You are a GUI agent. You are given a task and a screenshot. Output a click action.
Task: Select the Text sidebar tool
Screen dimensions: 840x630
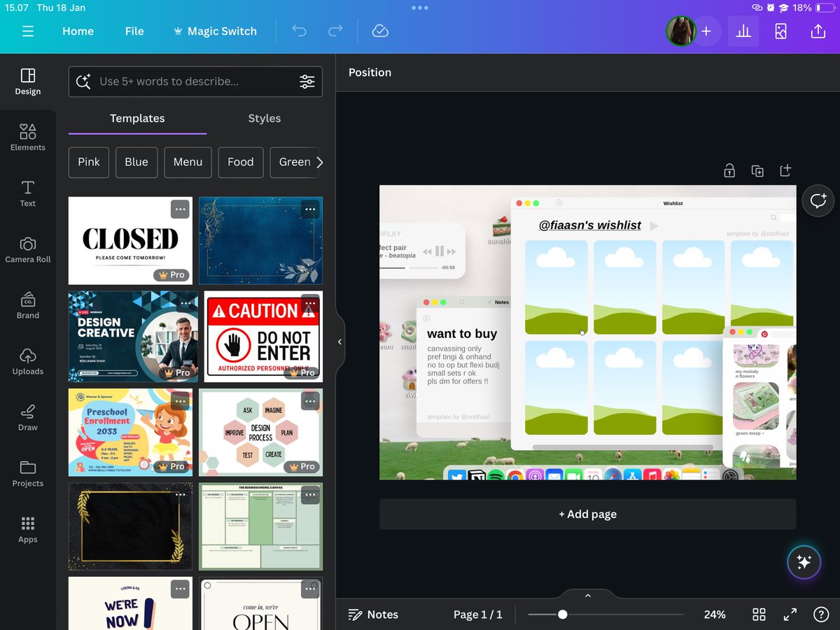pyautogui.click(x=28, y=194)
